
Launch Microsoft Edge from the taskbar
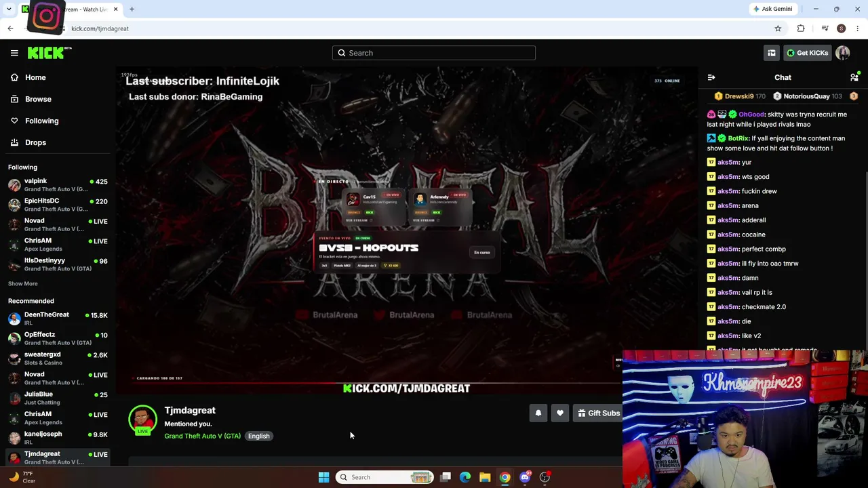click(465, 477)
